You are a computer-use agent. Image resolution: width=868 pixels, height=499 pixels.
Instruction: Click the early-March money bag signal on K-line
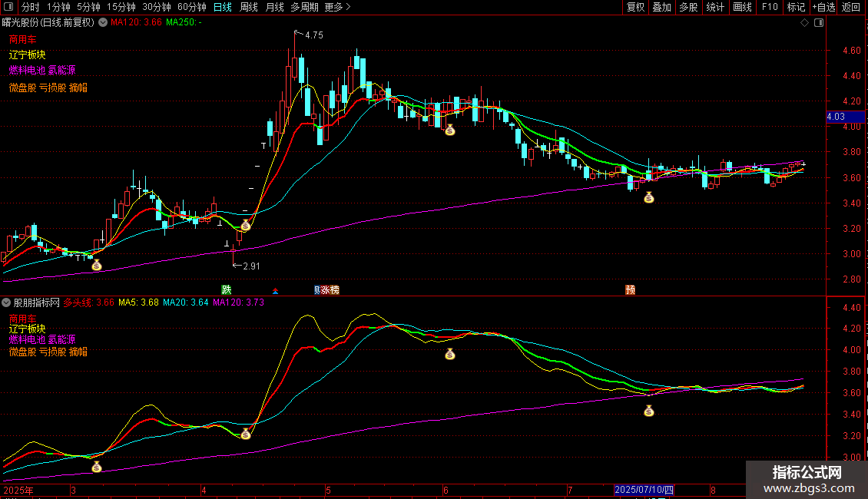click(97, 266)
